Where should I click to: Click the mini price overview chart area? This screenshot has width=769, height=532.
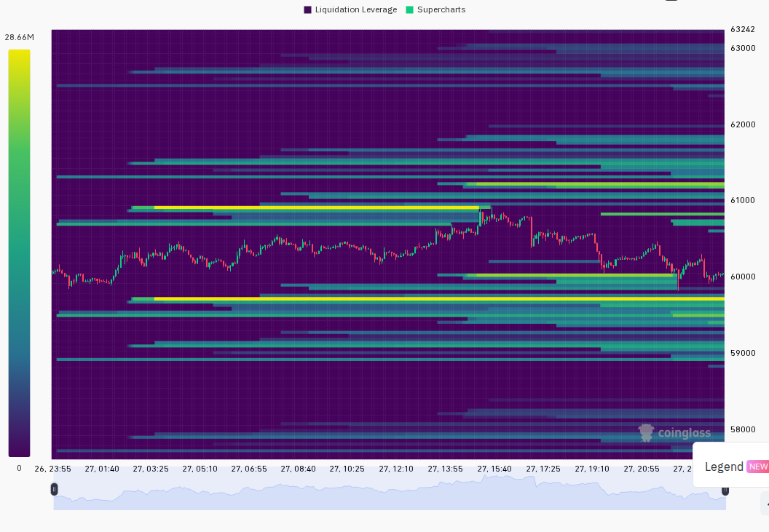pyautogui.click(x=390, y=492)
